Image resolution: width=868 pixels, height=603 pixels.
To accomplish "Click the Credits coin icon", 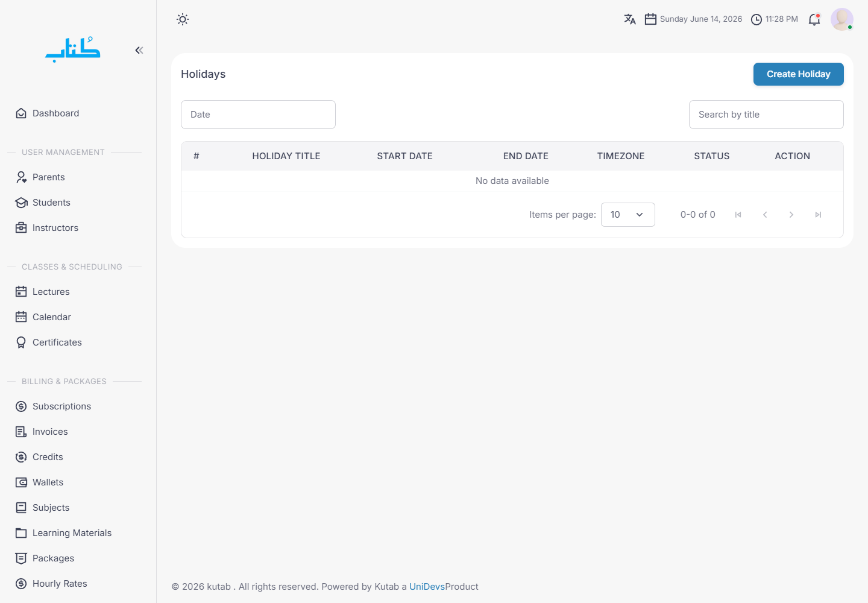I will point(21,457).
